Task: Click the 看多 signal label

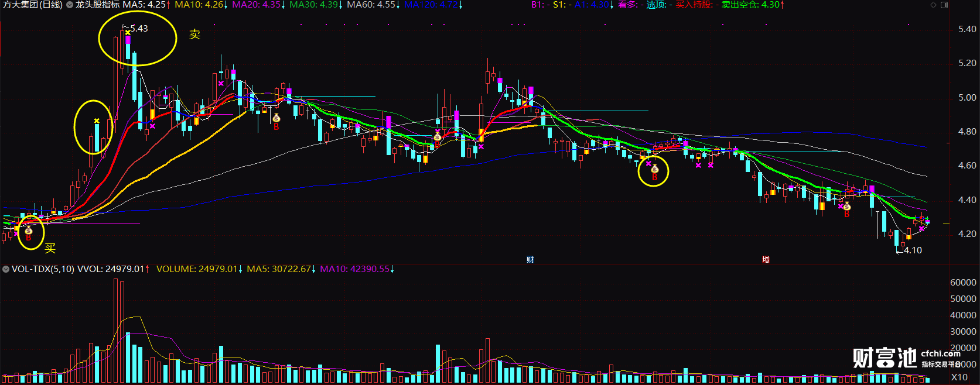Action: click(x=630, y=5)
